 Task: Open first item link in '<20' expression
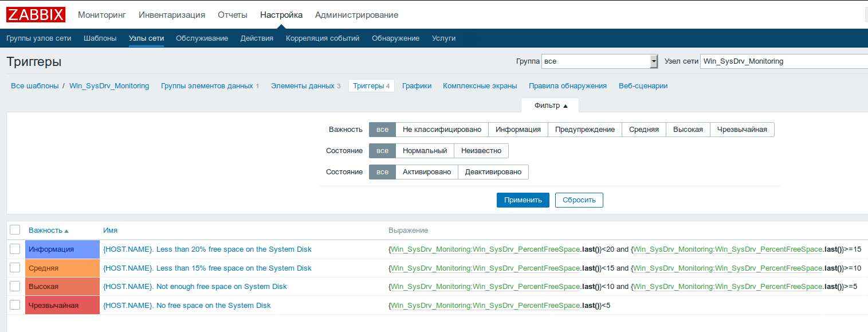pos(485,249)
